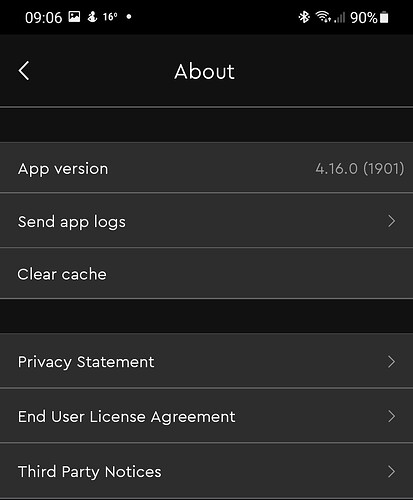Expand End User License Agreement chevron

coord(392,416)
